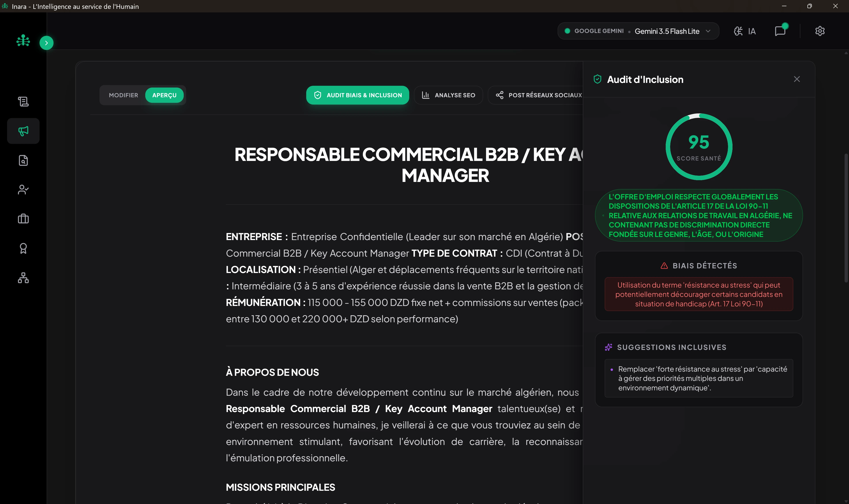Click the Inara logo icon in sidebar
Viewport: 849px width, 504px height.
coord(23,40)
